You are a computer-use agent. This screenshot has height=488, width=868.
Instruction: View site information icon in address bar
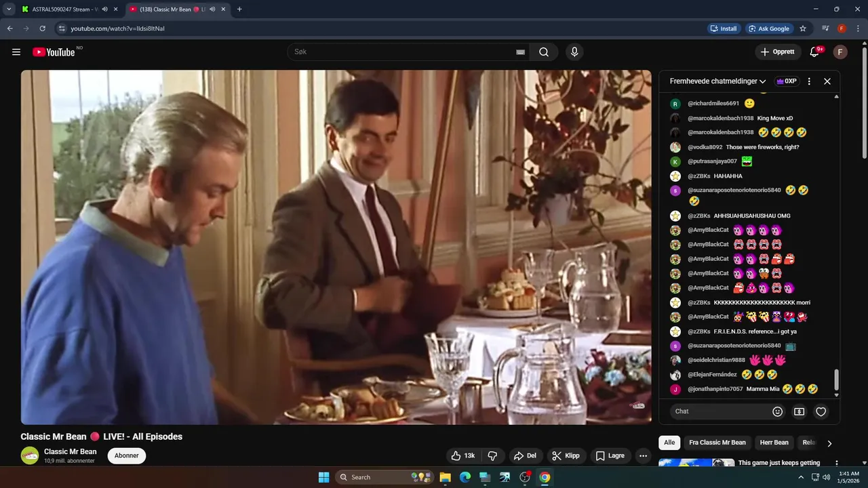[62, 28]
